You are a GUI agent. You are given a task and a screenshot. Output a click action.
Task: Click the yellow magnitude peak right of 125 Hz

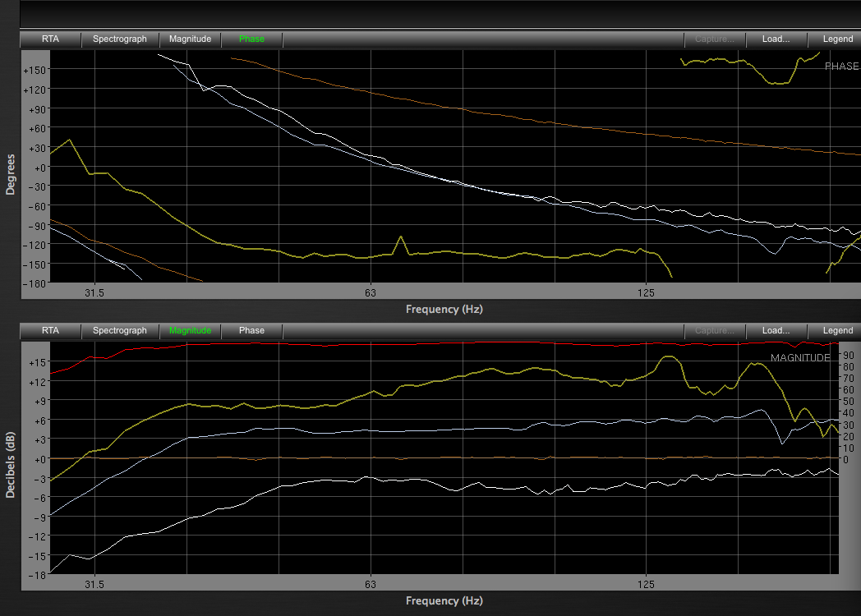[669, 358]
